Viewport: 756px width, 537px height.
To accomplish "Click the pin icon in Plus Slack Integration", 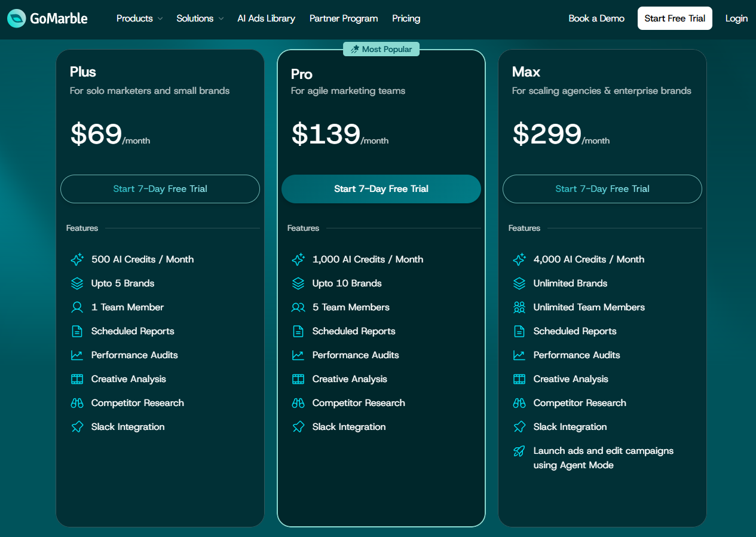I will pos(77,427).
